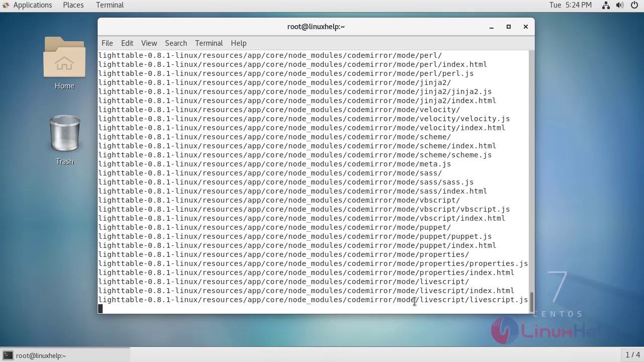Viewport: 644px width, 362px height.
Task: Click the line ending in mode/sass/
Action: coord(270,173)
